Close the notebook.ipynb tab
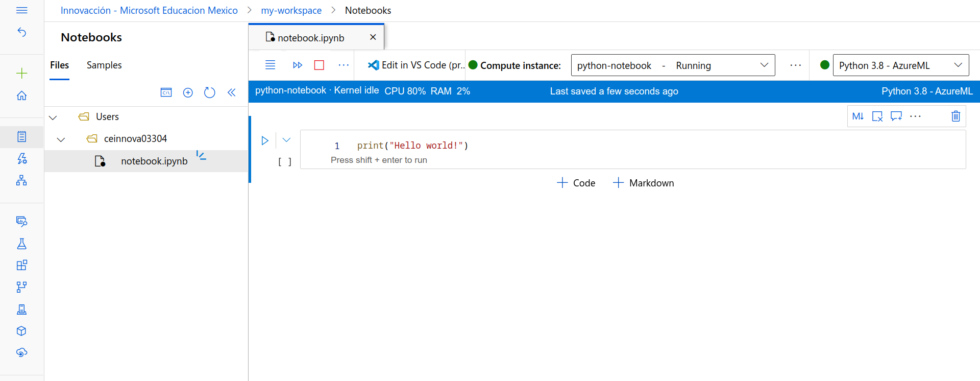Viewport: 980px width, 381px height. coord(373,37)
